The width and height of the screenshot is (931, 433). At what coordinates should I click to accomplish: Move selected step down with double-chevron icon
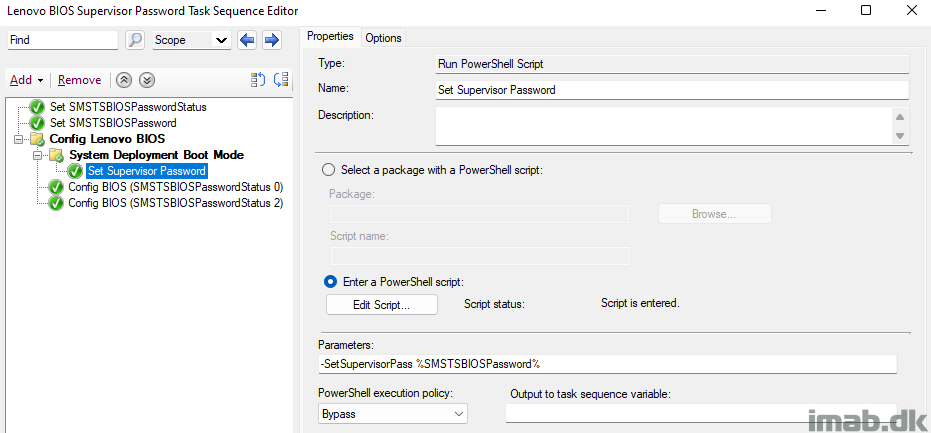tap(147, 80)
